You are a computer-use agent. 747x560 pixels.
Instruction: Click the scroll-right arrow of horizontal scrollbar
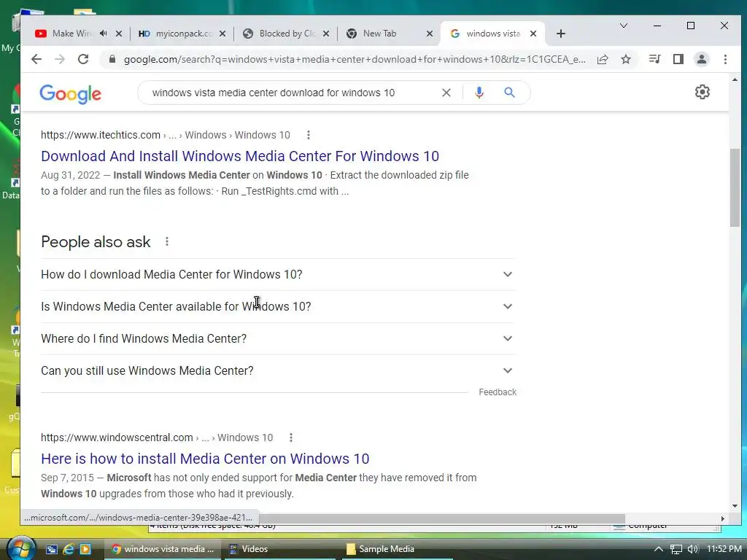click(x=722, y=518)
